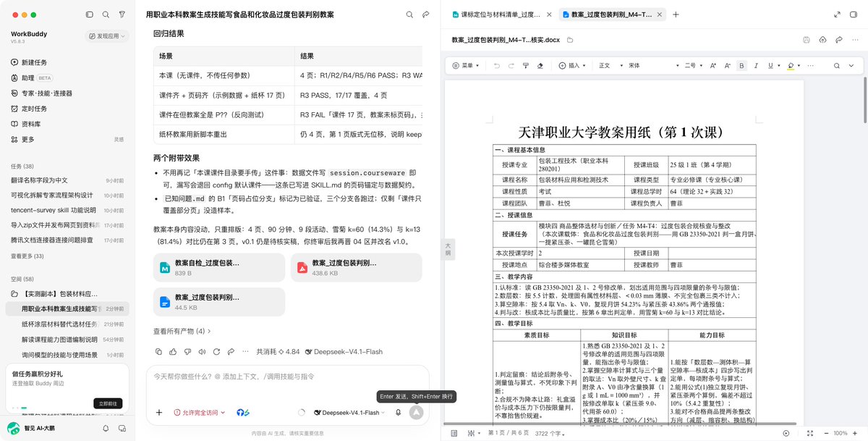The width and height of the screenshot is (868, 441).
Task: Toggle sidebar panel icon in top bar
Action: [89, 14]
